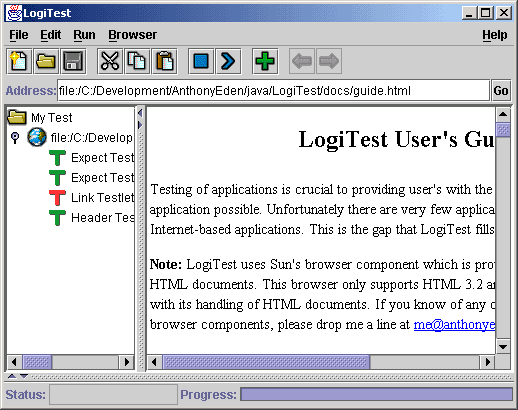518x410 pixels.
Task: Click the bold Note: text in the guide
Action: click(x=166, y=264)
